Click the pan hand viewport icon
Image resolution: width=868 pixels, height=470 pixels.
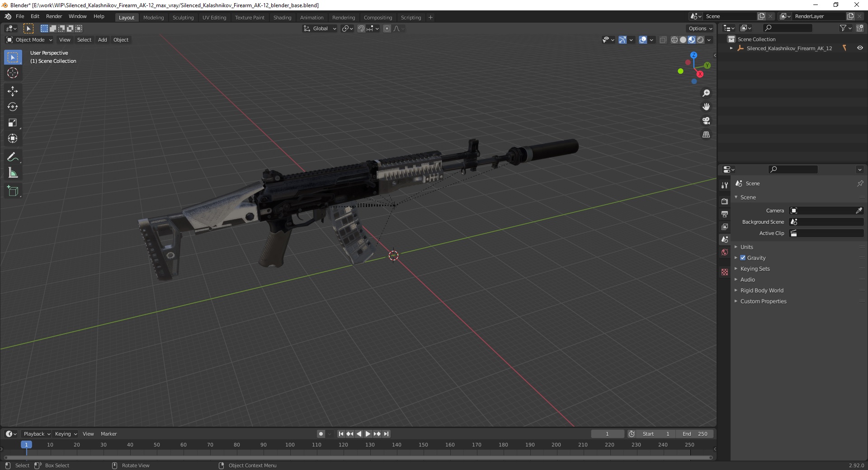pyautogui.click(x=706, y=107)
